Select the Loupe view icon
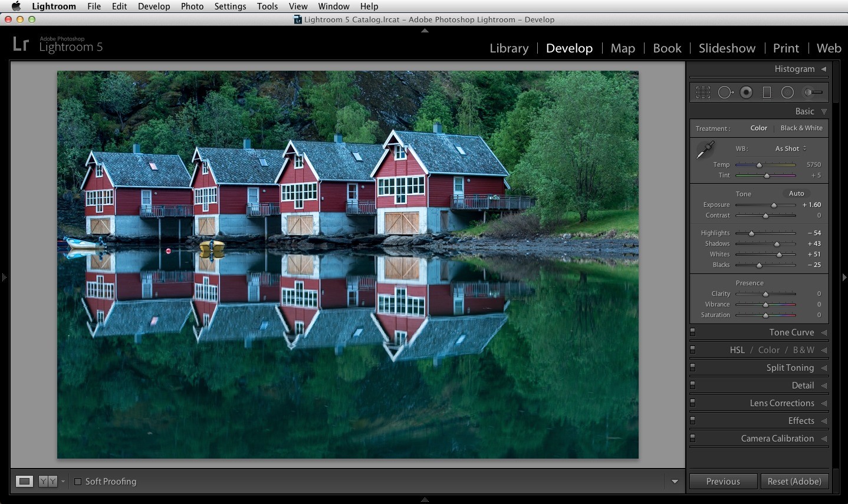The image size is (848, 504). (24, 482)
